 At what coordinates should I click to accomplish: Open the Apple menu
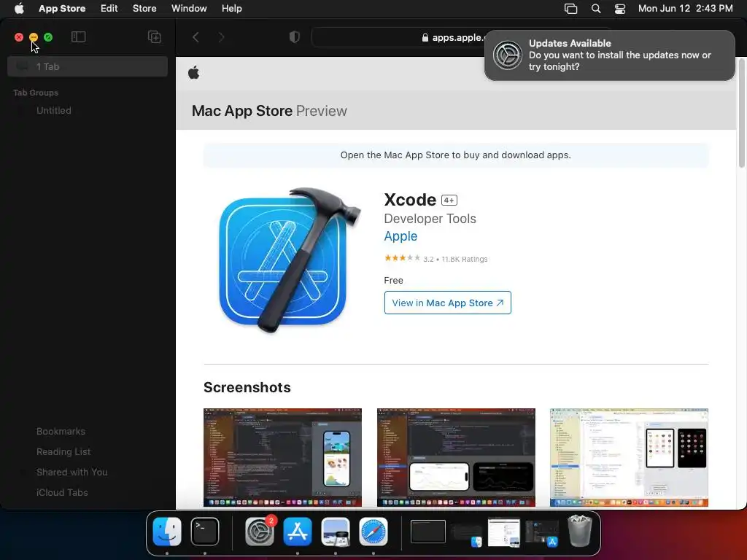19,9
